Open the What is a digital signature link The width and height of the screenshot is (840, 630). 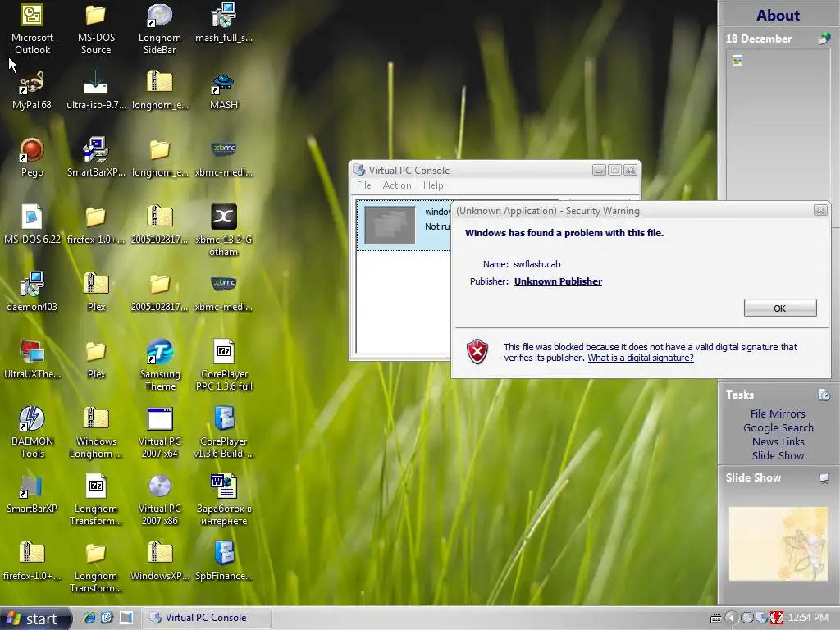click(640, 358)
